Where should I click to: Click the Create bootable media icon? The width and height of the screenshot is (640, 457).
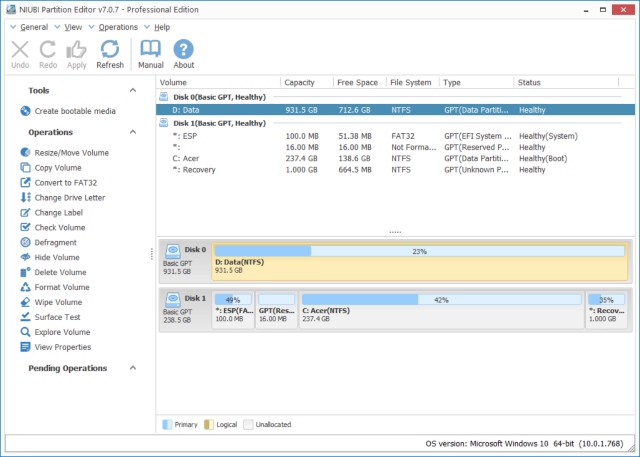point(25,111)
